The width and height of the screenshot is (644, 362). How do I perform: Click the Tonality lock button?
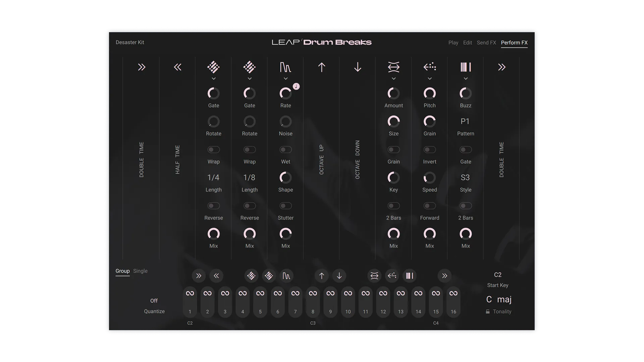[x=488, y=311]
